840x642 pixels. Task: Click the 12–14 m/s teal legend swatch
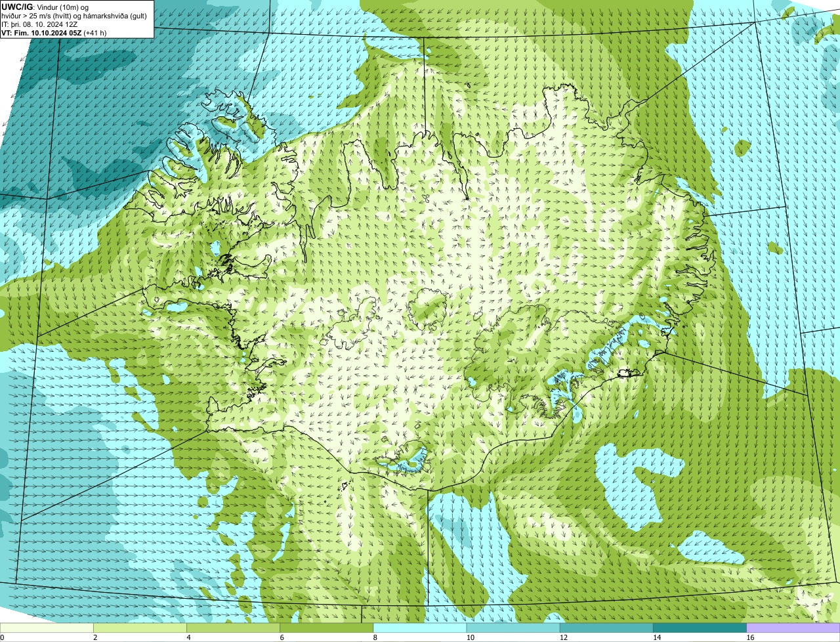pyautogui.click(x=606, y=628)
